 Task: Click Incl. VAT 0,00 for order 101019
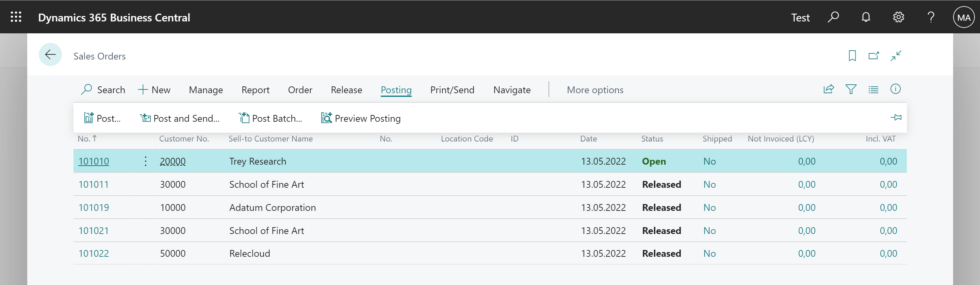click(x=888, y=207)
